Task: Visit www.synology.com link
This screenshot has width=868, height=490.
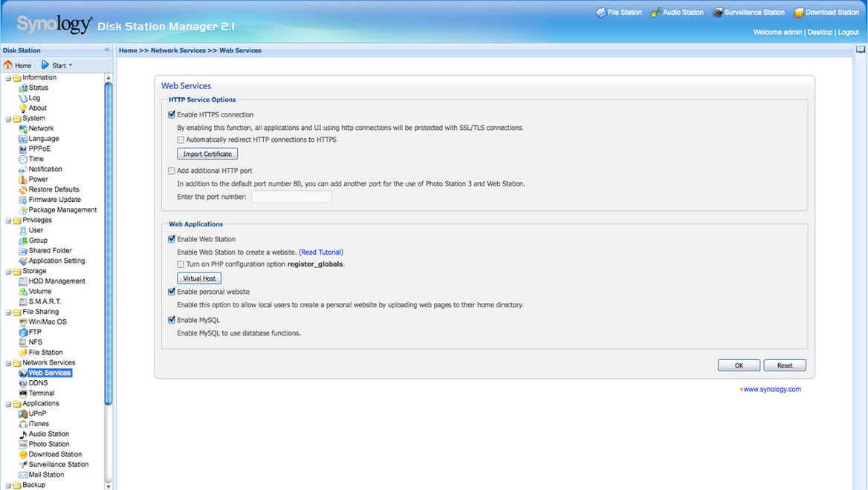Action: 771,389
